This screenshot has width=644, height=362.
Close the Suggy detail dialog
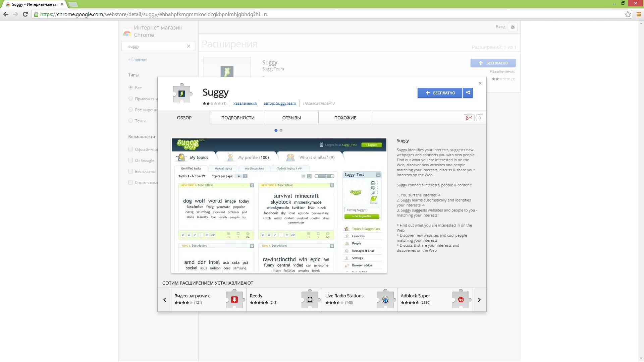point(480,83)
